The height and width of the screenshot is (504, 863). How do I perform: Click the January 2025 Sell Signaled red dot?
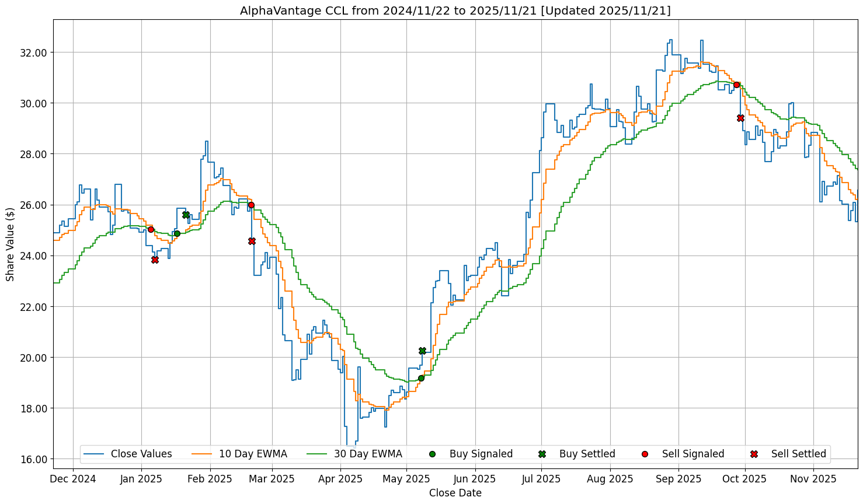click(151, 229)
